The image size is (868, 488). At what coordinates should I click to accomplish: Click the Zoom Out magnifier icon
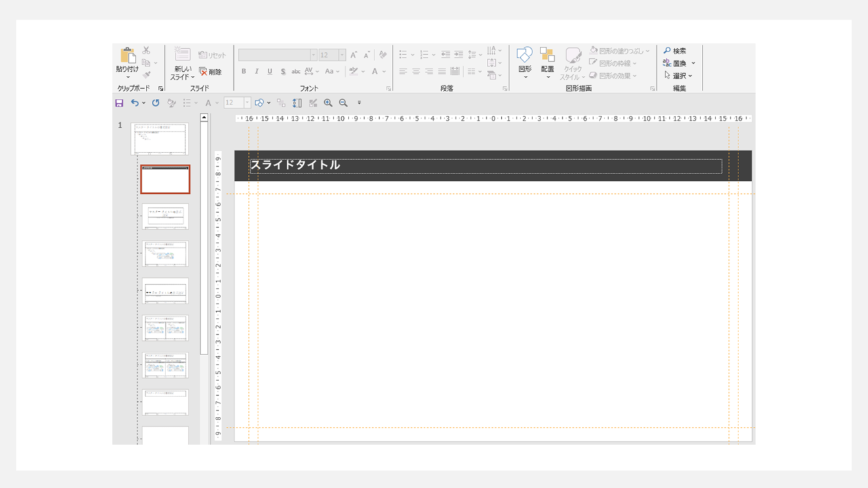343,103
